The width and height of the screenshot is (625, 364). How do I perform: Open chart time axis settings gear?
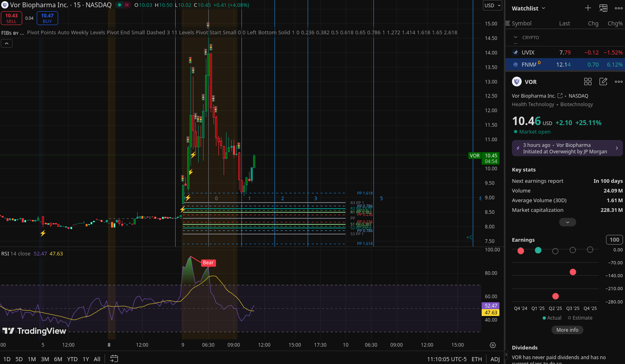pos(493,345)
